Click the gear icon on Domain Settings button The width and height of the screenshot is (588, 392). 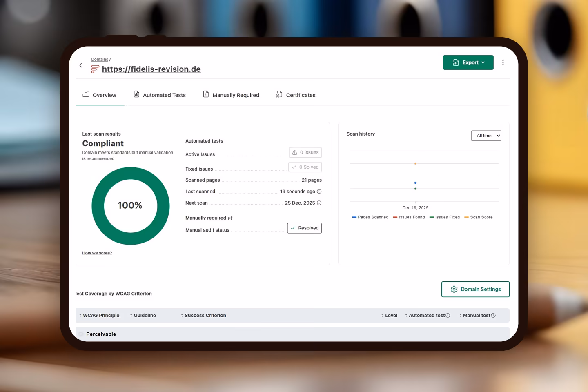454,289
